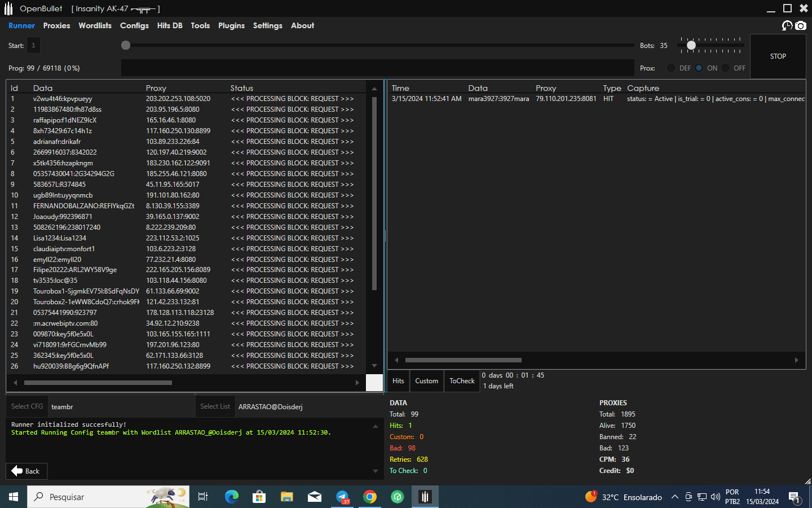Click the Start position input field
Viewport: 812px width, 508px height.
33,45
